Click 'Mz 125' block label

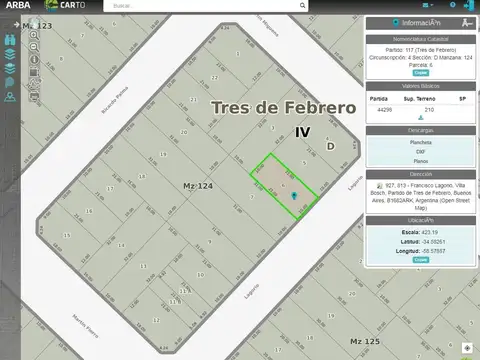[x=365, y=341]
